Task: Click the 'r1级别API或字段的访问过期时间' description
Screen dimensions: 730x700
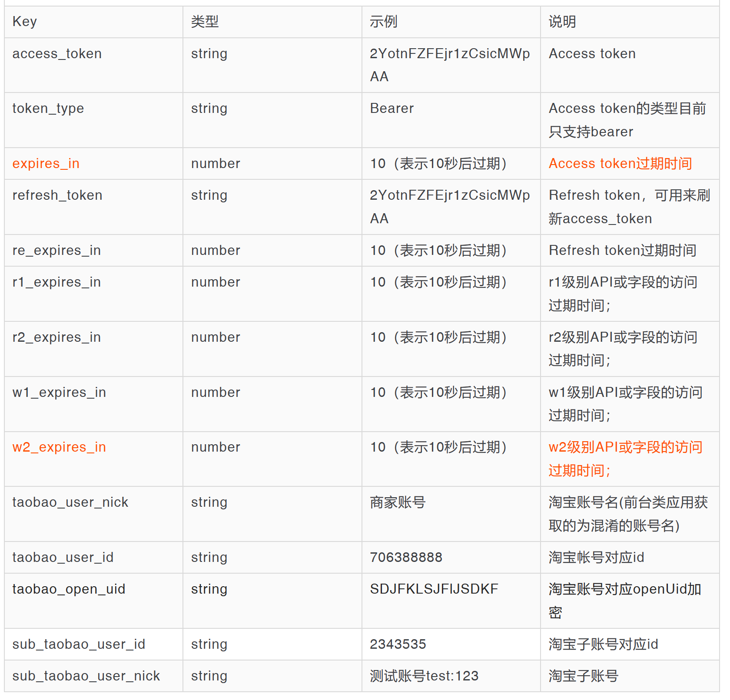Action: click(623, 294)
